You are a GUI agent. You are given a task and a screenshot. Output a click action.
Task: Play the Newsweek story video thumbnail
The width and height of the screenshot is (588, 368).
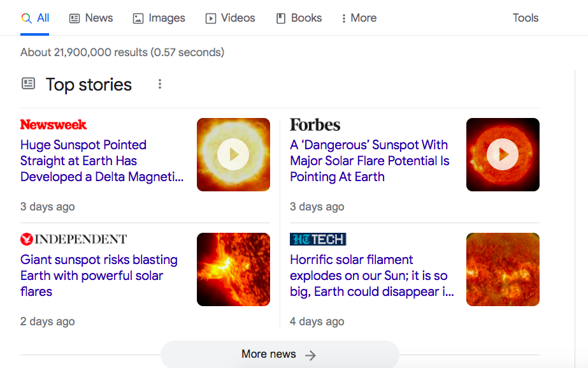click(233, 154)
